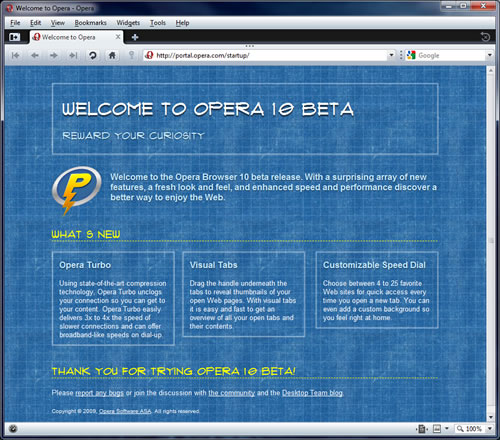
Task: Click the 100% zoom button
Action: (469, 429)
